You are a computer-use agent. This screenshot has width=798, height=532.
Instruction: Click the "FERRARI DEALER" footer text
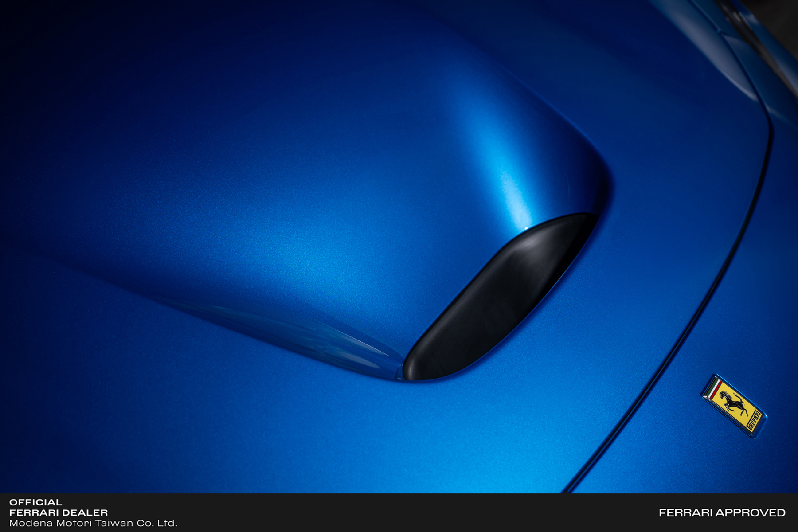coord(59,512)
